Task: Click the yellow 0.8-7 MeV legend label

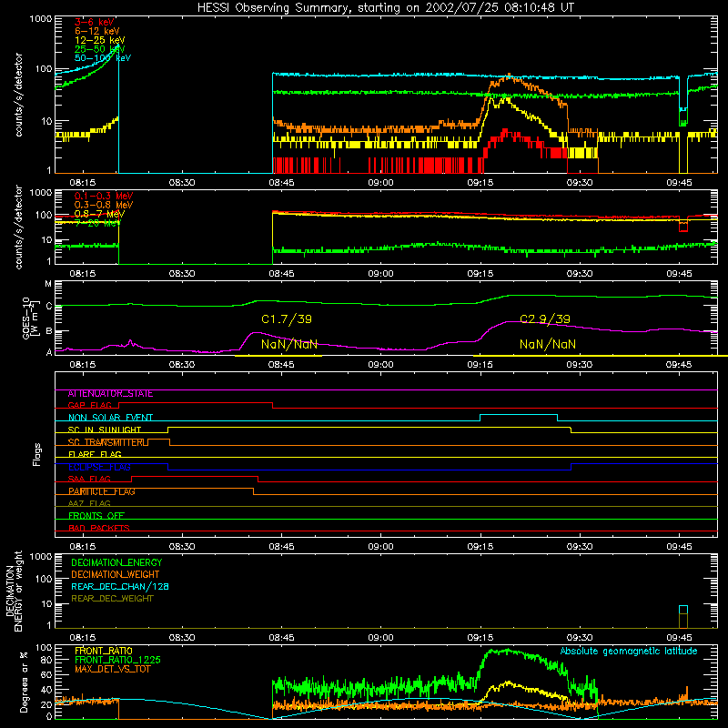Action: click(99, 214)
